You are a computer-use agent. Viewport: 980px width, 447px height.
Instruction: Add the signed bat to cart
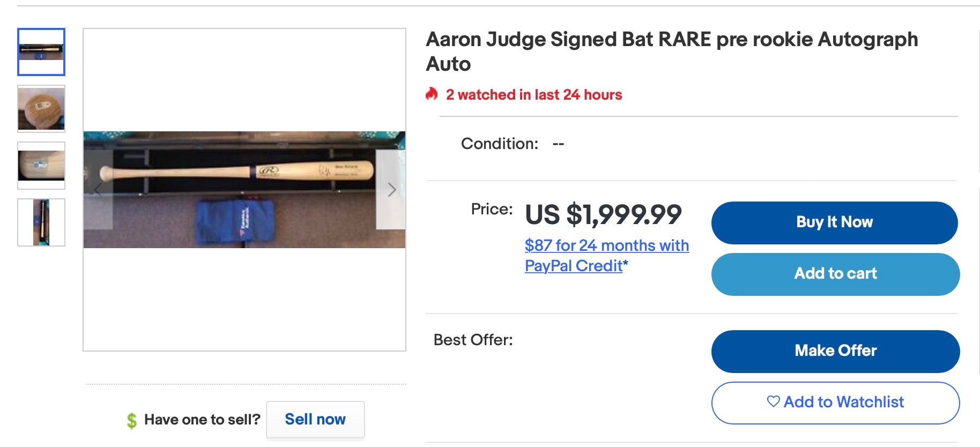[x=835, y=274]
